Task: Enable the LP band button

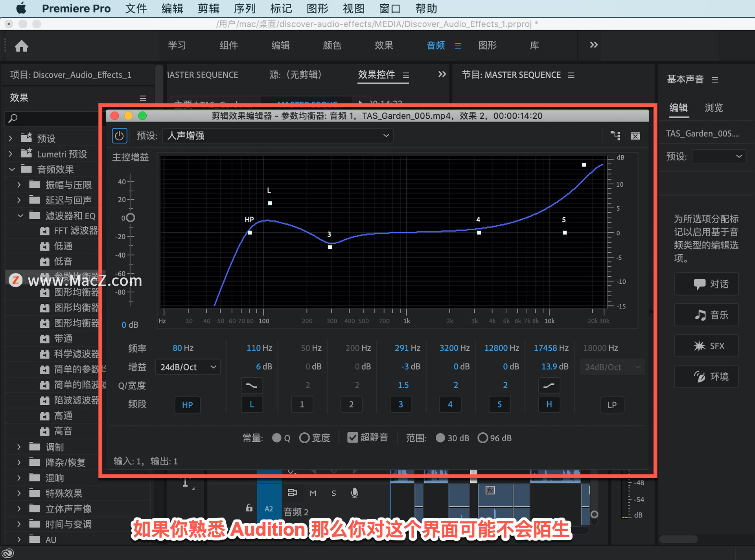Action: (612, 405)
